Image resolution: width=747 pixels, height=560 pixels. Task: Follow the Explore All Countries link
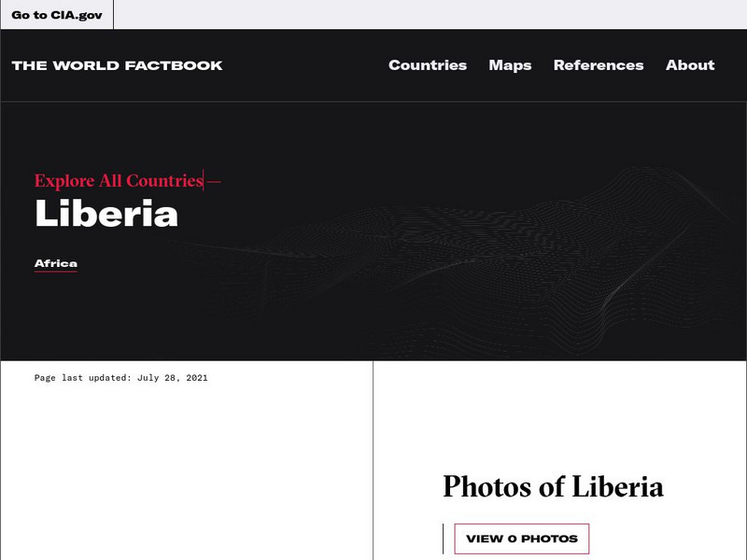click(x=119, y=181)
